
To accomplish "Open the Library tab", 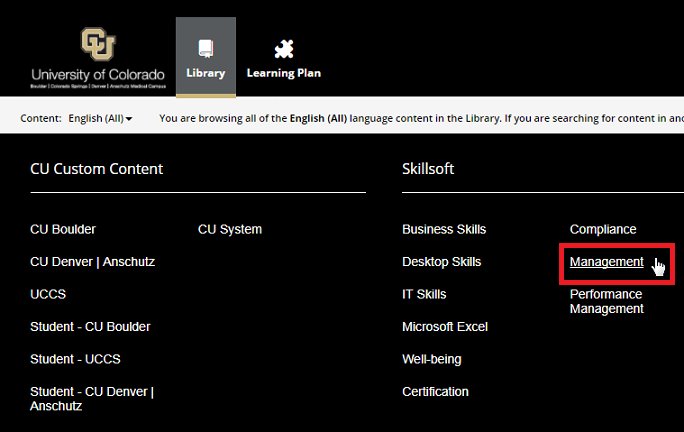I will [x=206, y=57].
